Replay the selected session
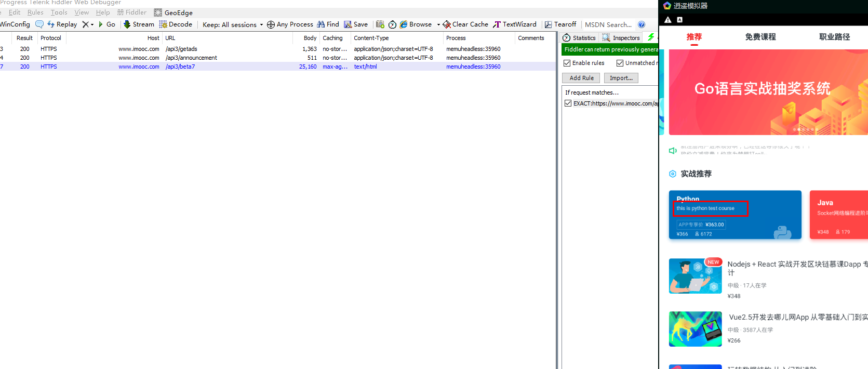Image resolution: width=868 pixels, height=369 pixels. (x=62, y=24)
